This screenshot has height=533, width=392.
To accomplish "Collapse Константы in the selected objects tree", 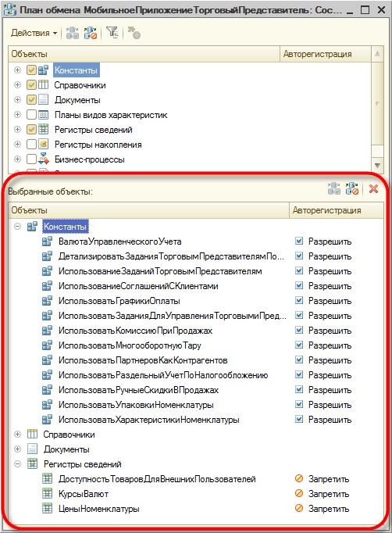I will [17, 227].
